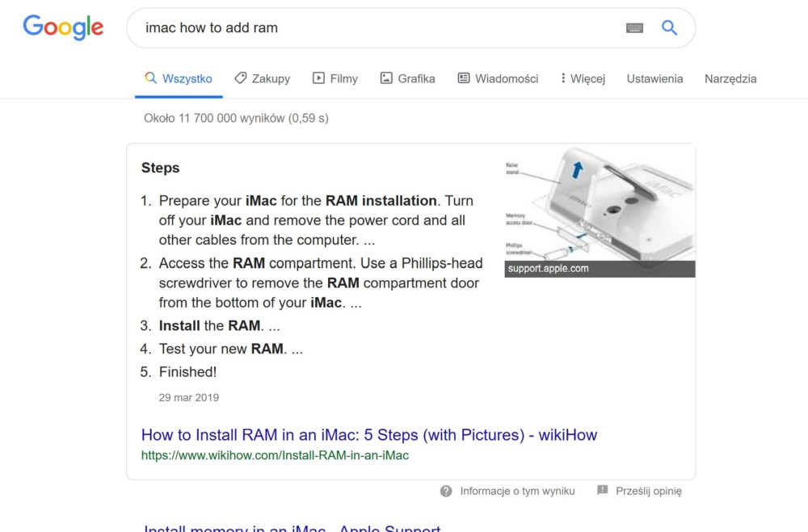Open the Narzędzia search tools
Screen dimensions: 808x532
coord(730,79)
